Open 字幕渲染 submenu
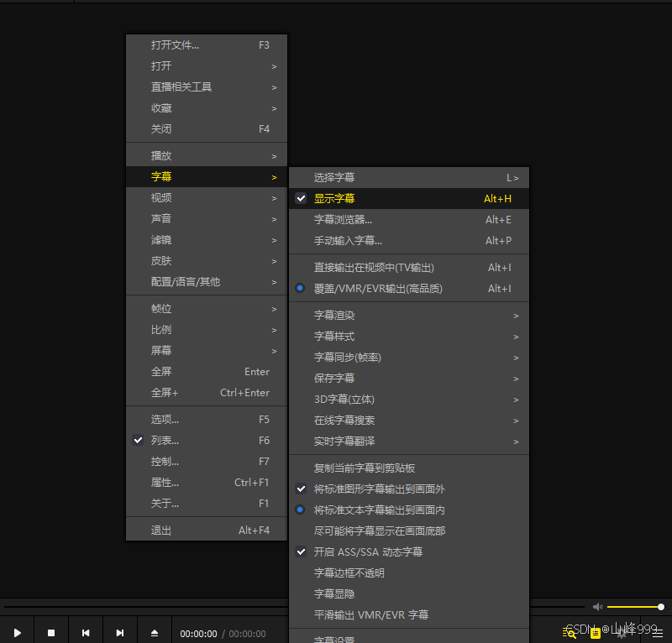The height and width of the screenshot is (643, 672). point(409,316)
